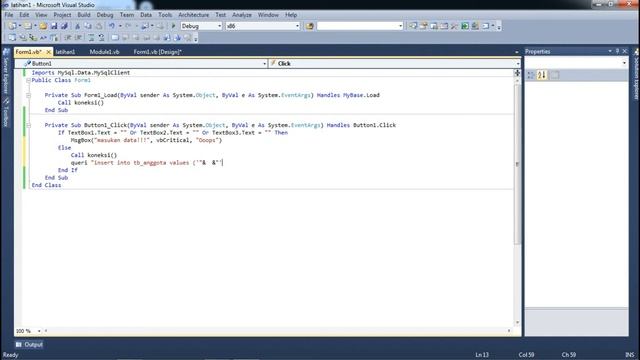Image resolution: width=640 pixels, height=360 pixels.
Task: Open the Build menu
Action: [x=84, y=15]
